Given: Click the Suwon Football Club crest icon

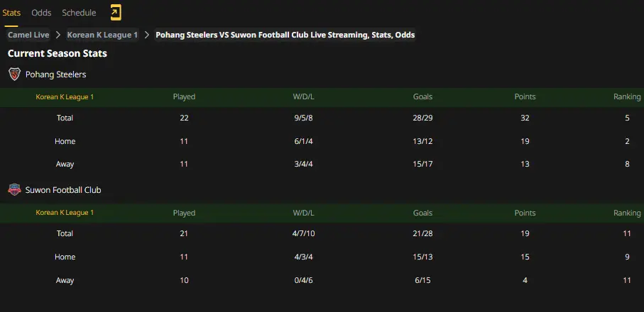Looking at the screenshot, I should point(14,190).
